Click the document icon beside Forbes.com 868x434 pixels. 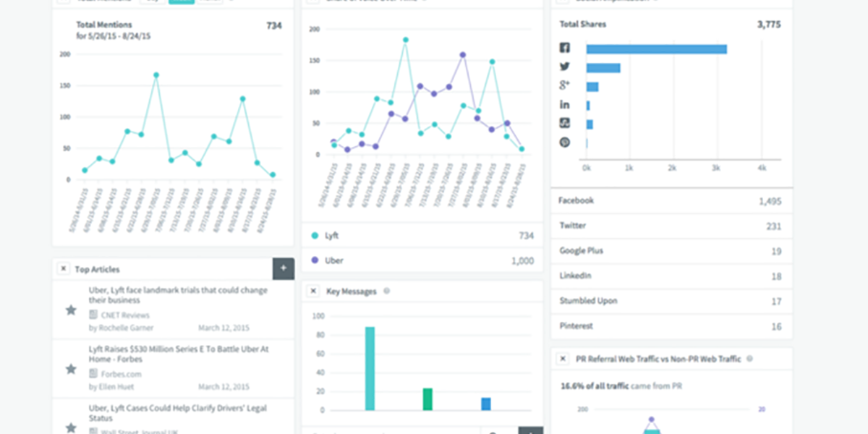coord(93,374)
